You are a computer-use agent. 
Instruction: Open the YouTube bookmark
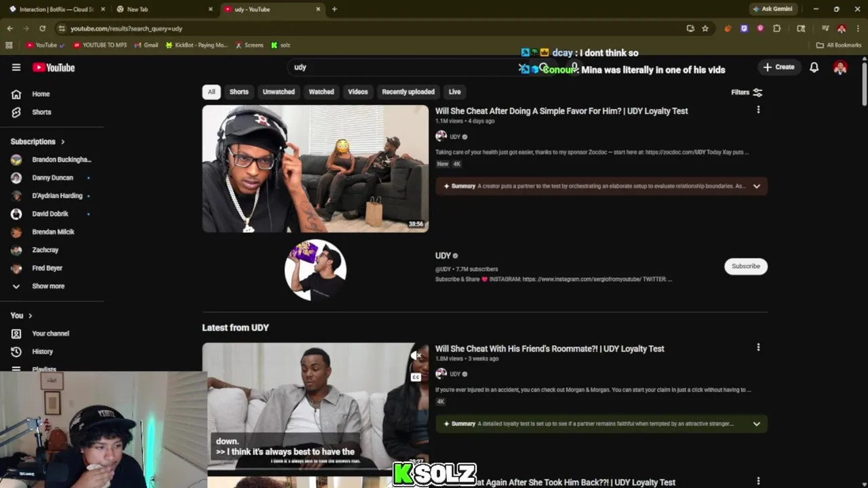tap(45, 45)
